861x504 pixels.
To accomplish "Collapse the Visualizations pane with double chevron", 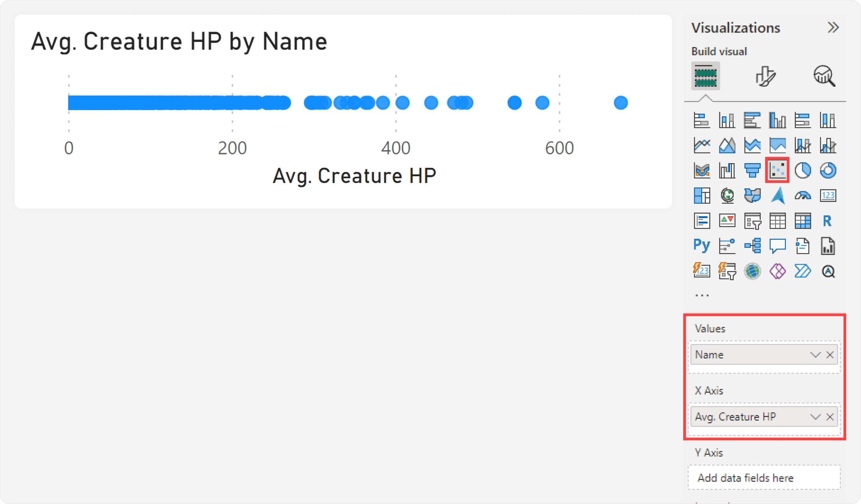I will (x=833, y=27).
